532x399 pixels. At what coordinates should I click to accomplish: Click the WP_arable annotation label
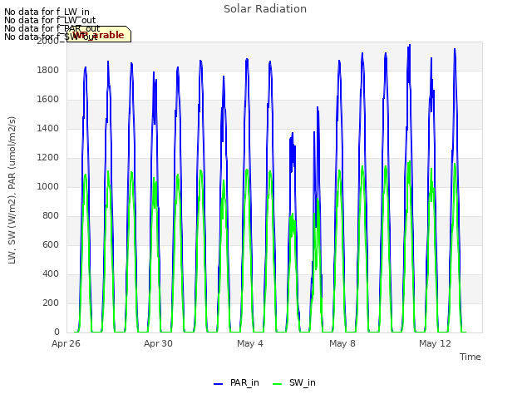[99, 34]
